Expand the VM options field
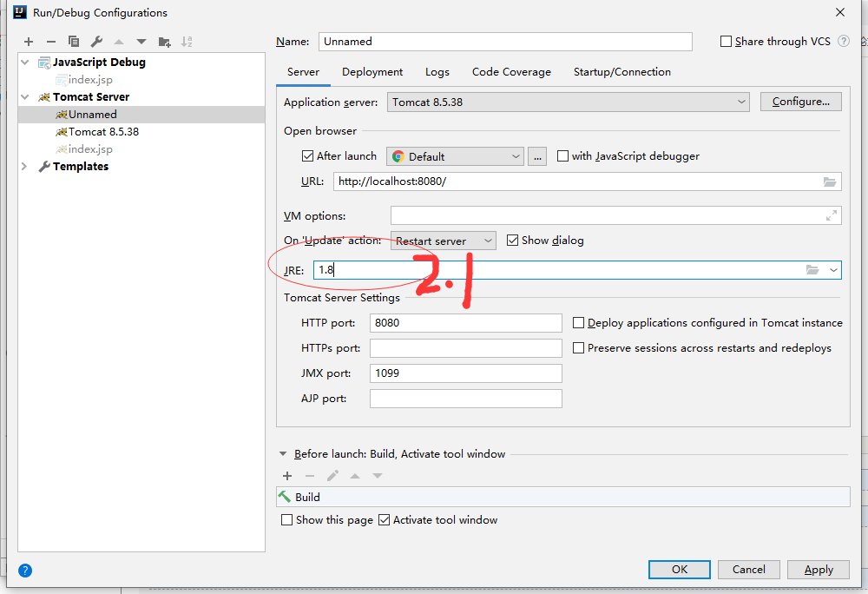Viewport: 868px width, 594px height. pyautogui.click(x=831, y=216)
